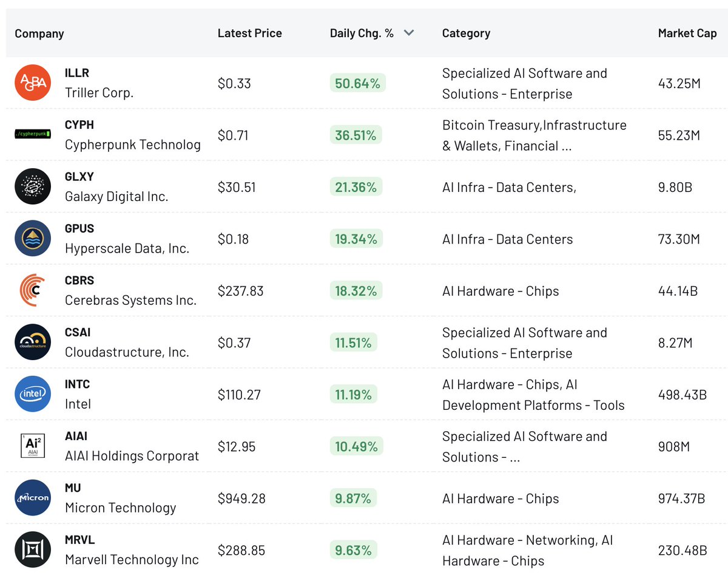Select the Galaxy Digital logo
Viewport: 728px width, 575px height.
[x=33, y=186]
